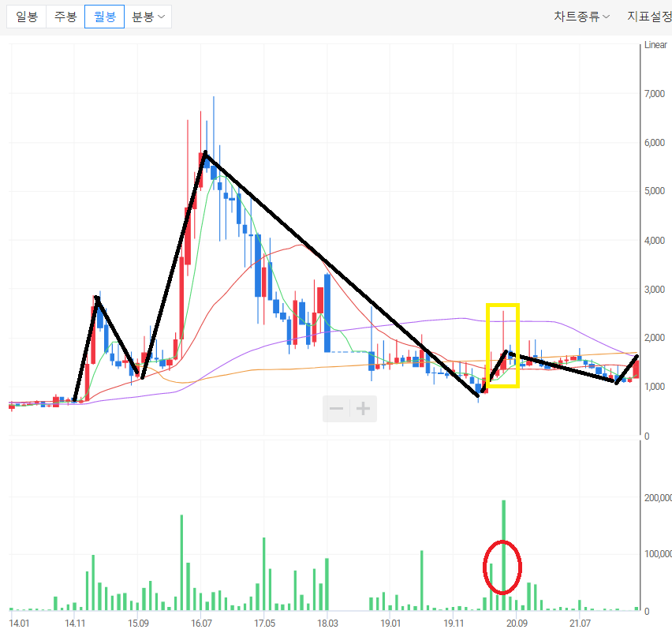Open the 차트종류 chart type dropdown
Screen dimensions: 672x633
click(x=581, y=17)
